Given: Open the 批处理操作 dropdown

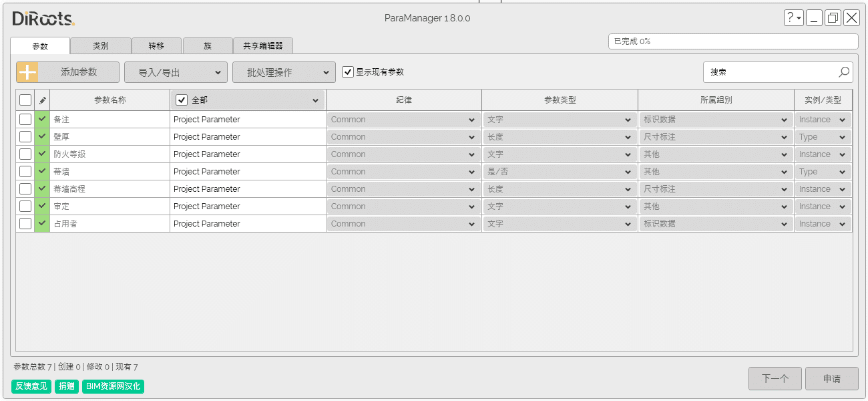Looking at the screenshot, I should [284, 72].
